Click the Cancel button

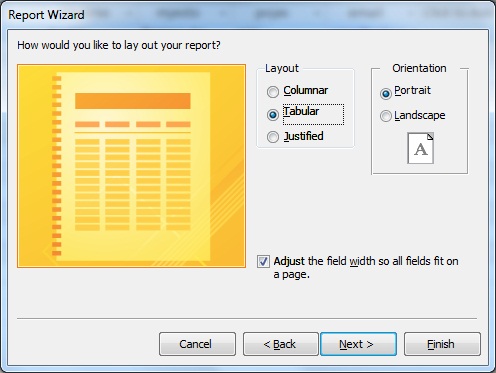pyautogui.click(x=197, y=344)
